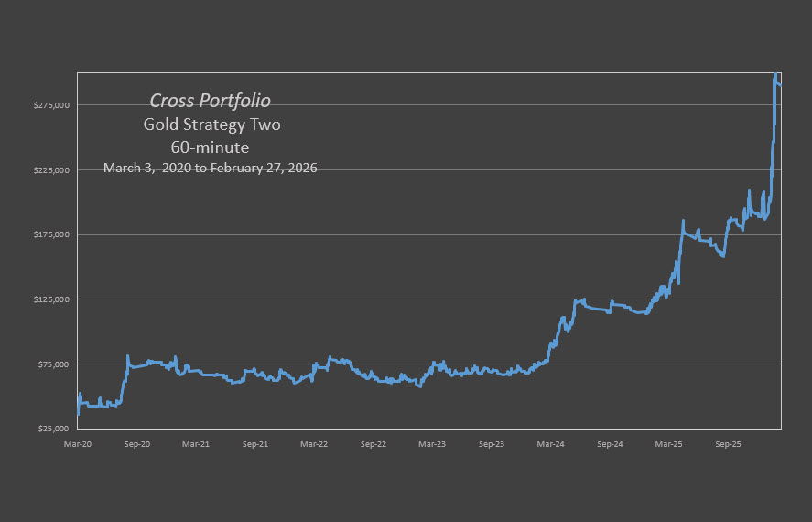The width and height of the screenshot is (812, 522).
Task: Click the $275,000 y-axis label
Action: point(50,105)
